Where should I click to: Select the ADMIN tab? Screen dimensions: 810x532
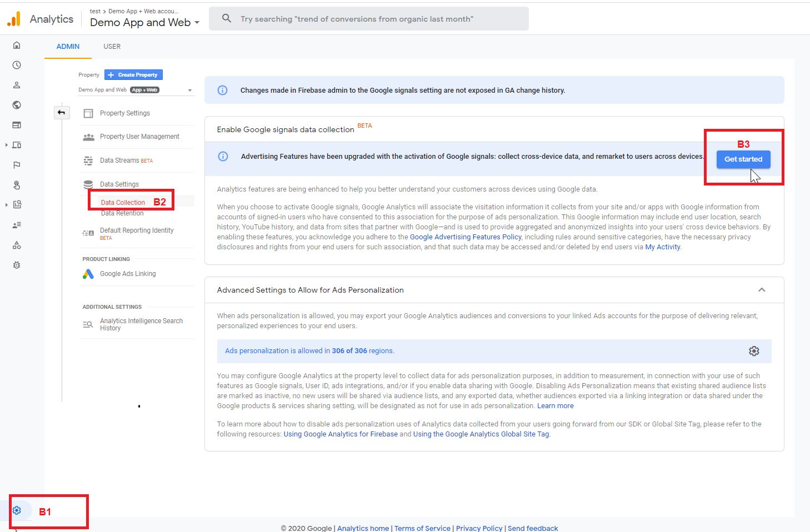(68, 47)
